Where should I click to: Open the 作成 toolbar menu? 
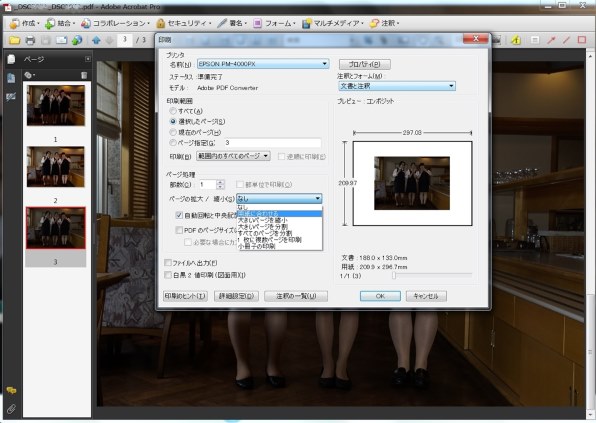tap(25, 24)
